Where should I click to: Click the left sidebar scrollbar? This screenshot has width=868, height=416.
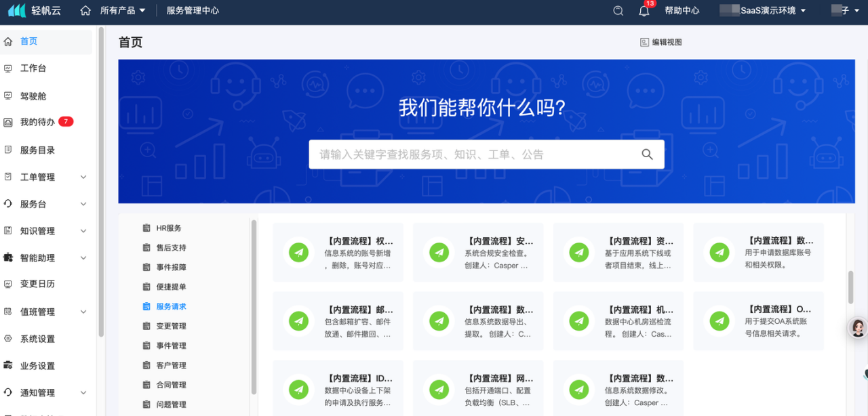coord(101,182)
